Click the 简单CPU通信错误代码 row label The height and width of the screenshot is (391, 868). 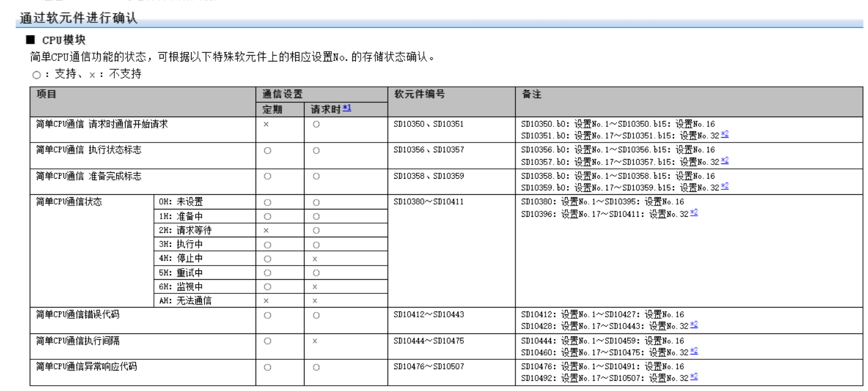click(x=78, y=315)
